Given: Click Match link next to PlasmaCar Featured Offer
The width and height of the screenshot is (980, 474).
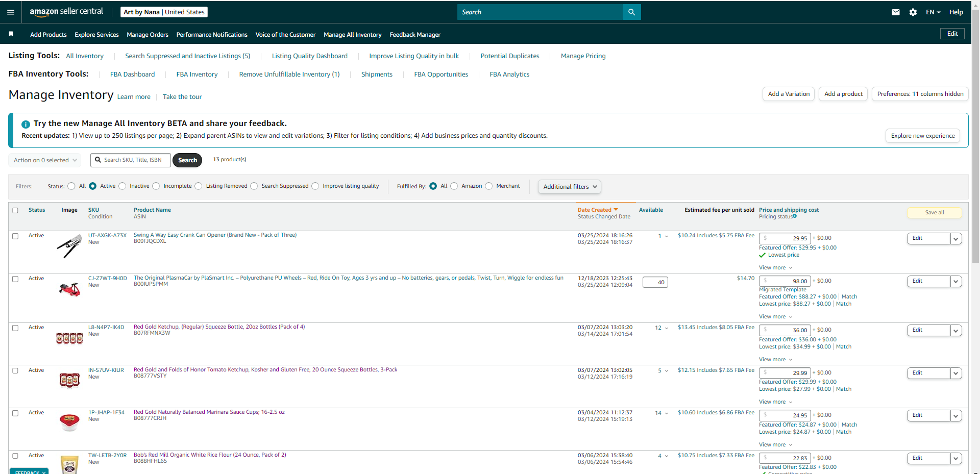Looking at the screenshot, I should click(849, 297).
